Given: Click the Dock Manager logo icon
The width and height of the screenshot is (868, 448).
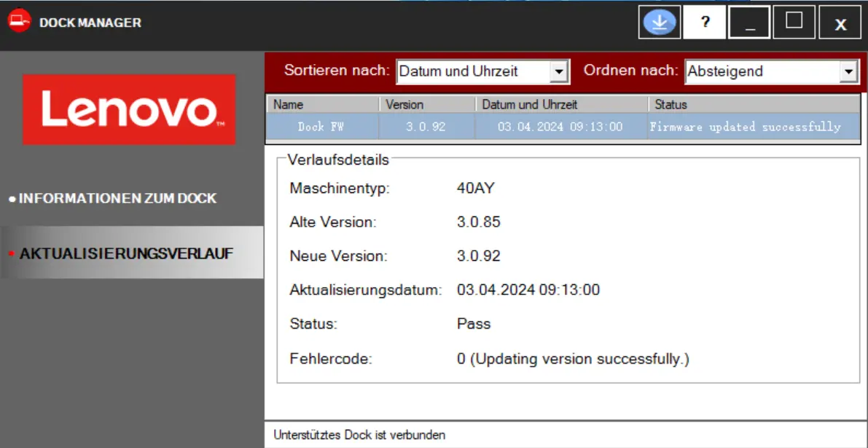Looking at the screenshot, I should 19,23.
